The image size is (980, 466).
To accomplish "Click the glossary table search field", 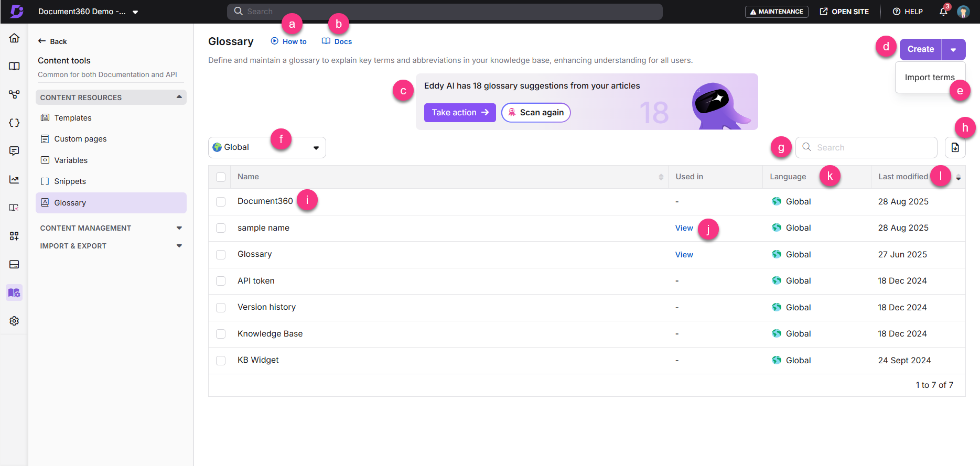I will coord(866,147).
